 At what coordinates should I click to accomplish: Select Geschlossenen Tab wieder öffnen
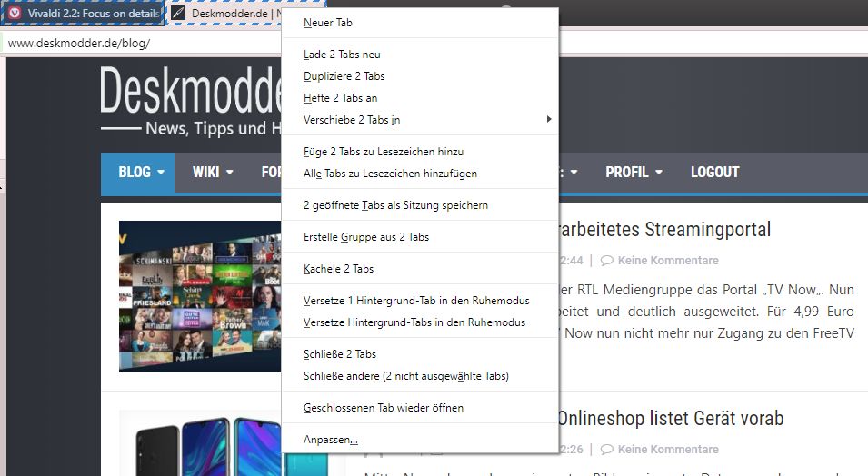(420, 408)
